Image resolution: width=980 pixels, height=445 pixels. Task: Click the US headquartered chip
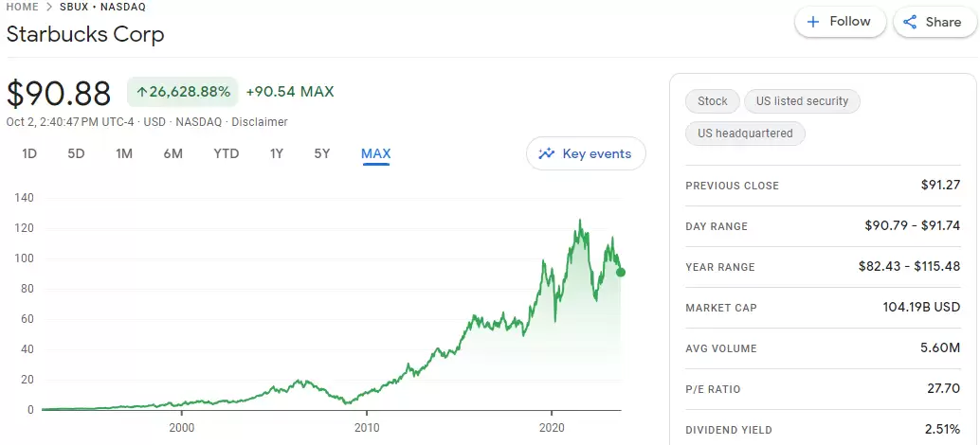click(745, 133)
